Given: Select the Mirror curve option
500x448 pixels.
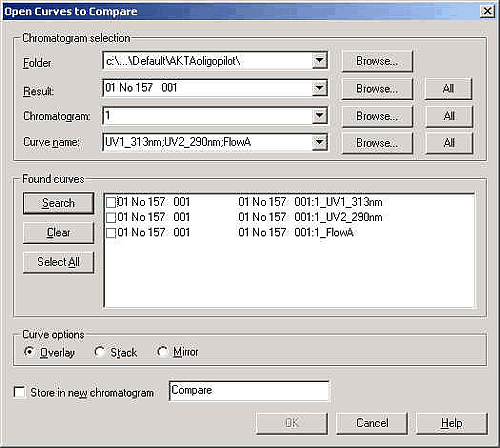Looking at the screenshot, I should pos(162,352).
